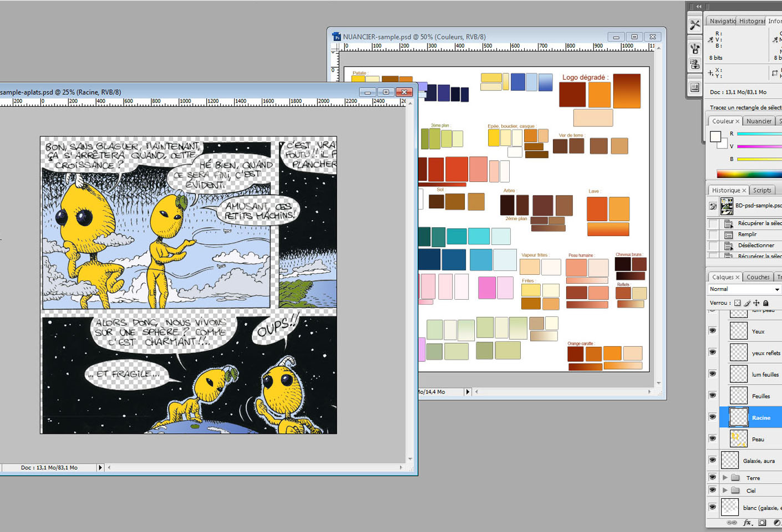Select the Feuilles layer
Image resolution: width=782 pixels, height=532 pixels.
[760, 396]
